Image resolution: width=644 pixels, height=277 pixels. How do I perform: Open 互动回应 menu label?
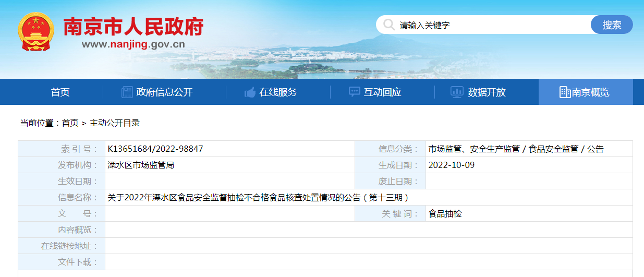click(x=382, y=92)
